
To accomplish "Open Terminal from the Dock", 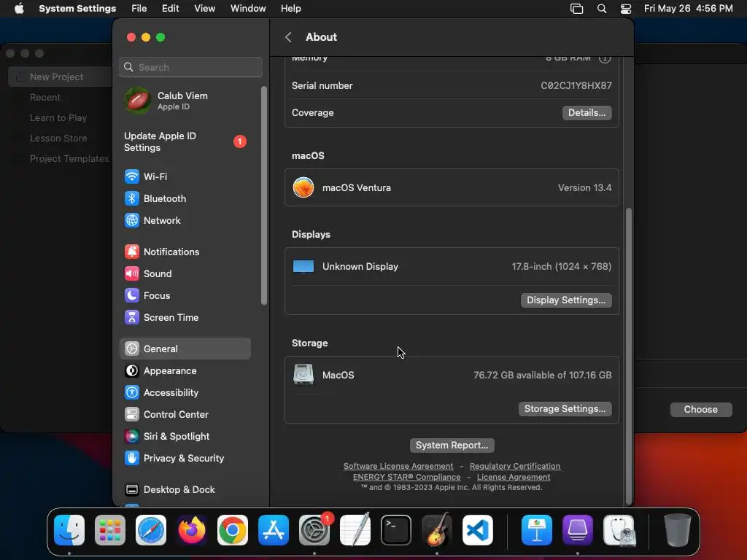I will tap(396, 530).
